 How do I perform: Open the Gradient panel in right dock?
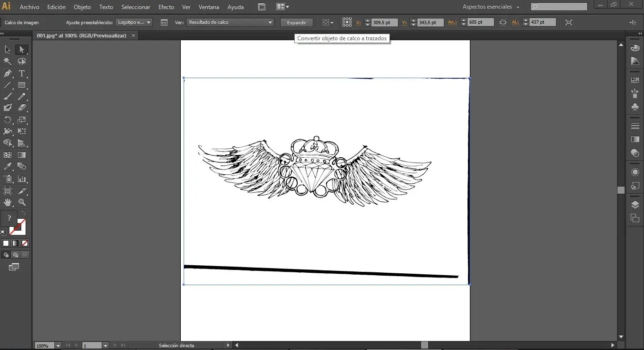point(635,139)
